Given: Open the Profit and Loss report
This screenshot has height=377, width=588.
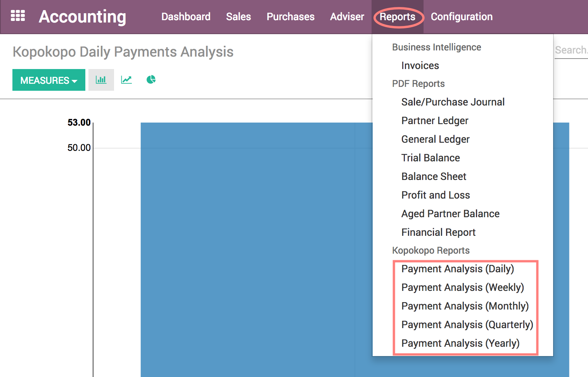Looking at the screenshot, I should tap(436, 195).
